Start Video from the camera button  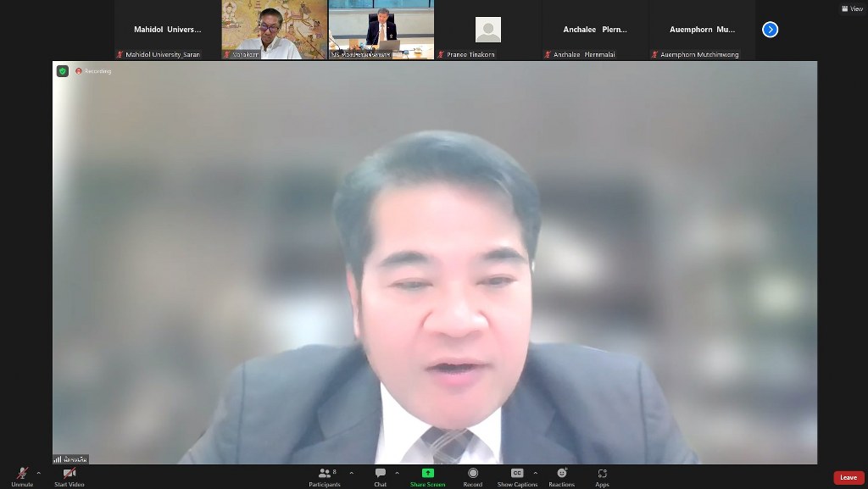point(70,475)
